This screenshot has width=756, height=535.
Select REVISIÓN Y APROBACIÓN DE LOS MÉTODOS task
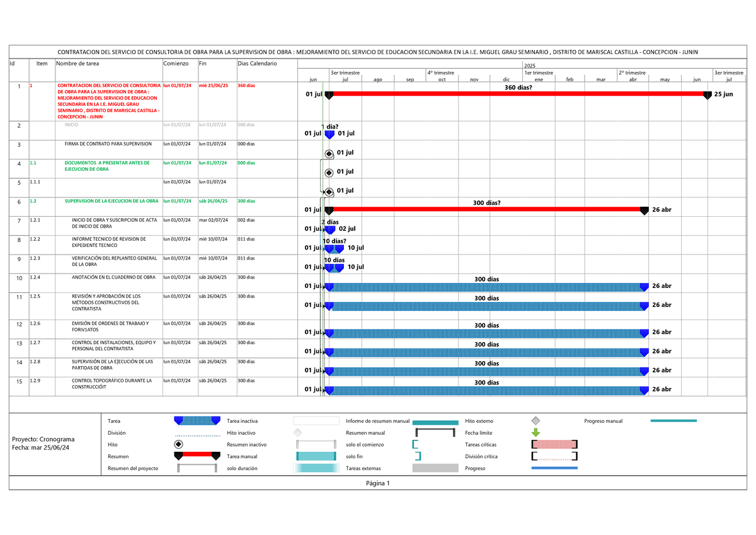[106, 302]
